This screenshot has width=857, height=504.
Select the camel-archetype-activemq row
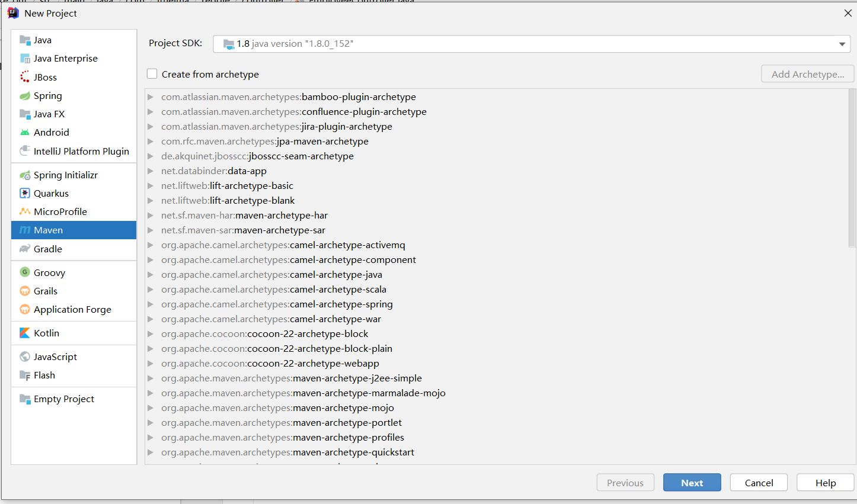pos(497,245)
